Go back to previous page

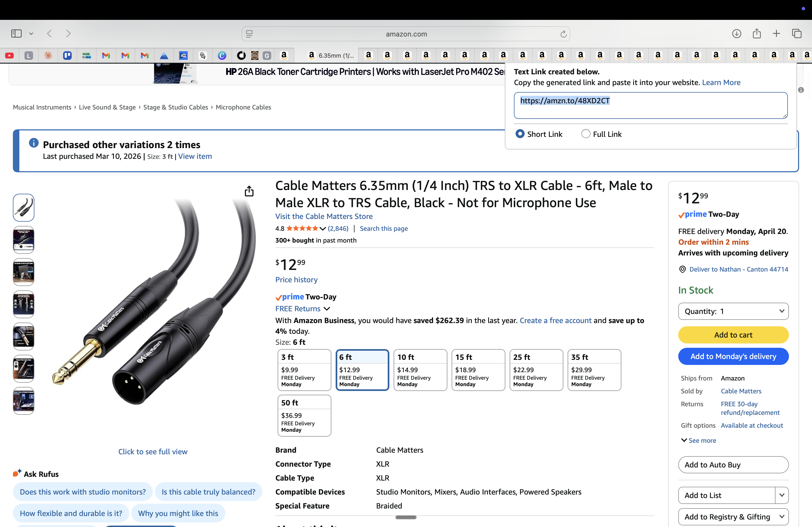49,33
